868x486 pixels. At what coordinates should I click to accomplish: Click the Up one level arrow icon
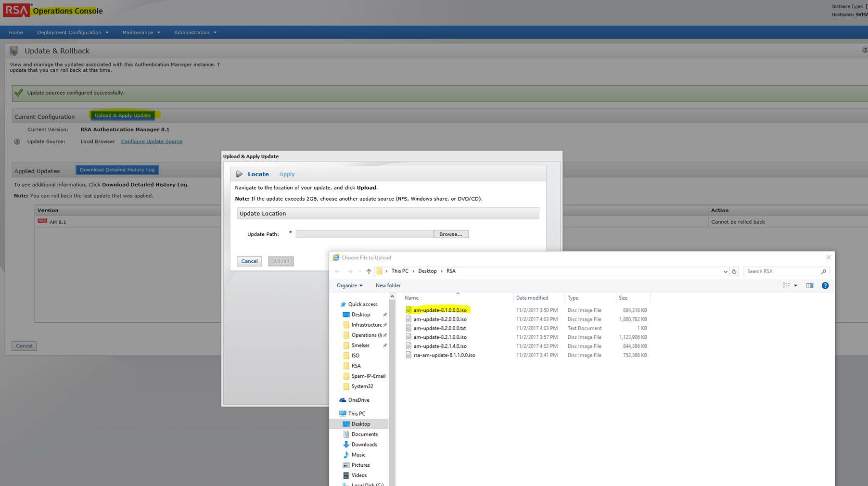coord(369,271)
